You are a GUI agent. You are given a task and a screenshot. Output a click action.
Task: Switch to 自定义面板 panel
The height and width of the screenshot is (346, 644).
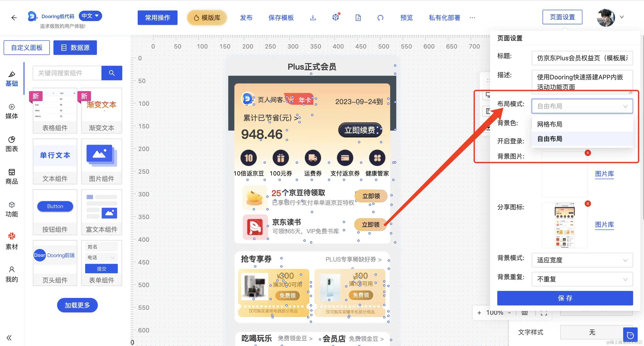(26, 47)
